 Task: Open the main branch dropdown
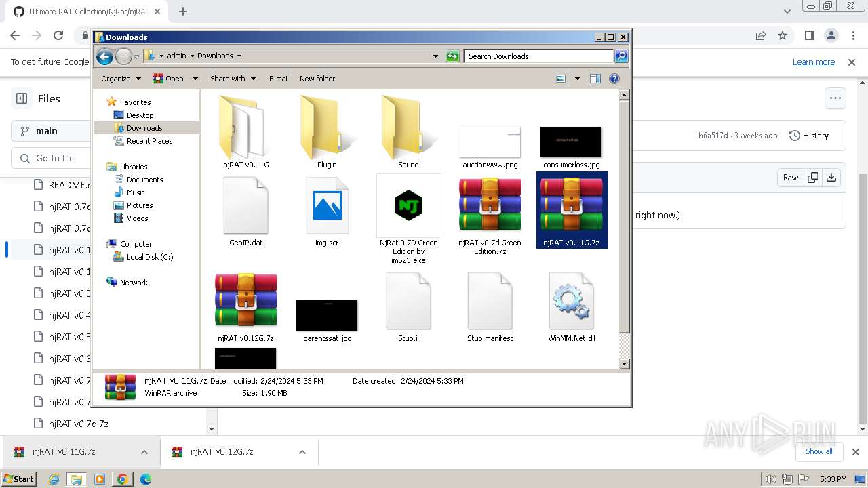click(x=51, y=131)
